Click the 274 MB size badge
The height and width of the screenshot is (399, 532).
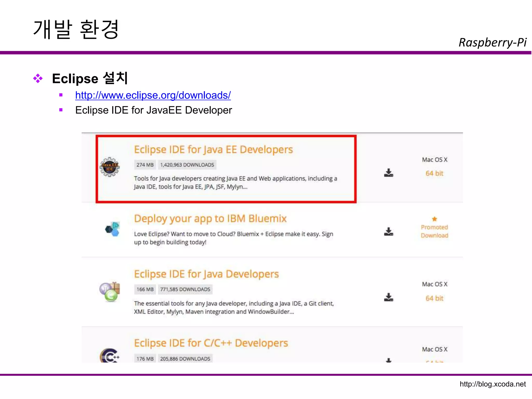[x=145, y=165]
